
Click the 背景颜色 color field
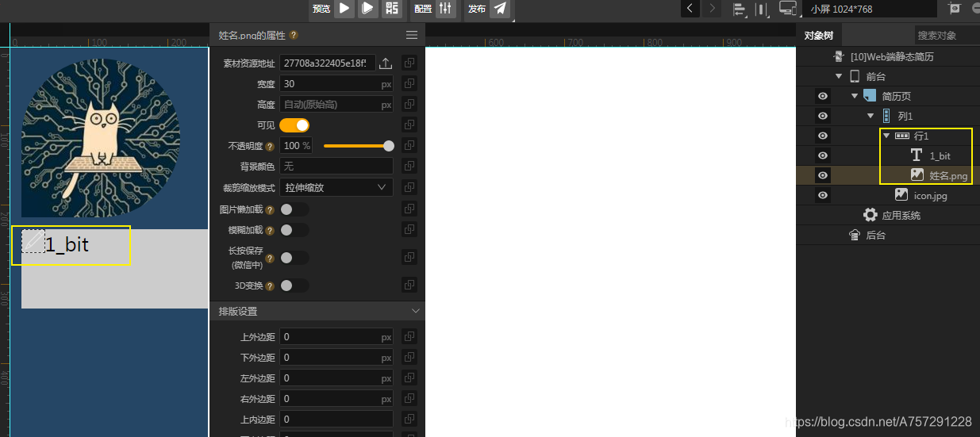click(336, 166)
